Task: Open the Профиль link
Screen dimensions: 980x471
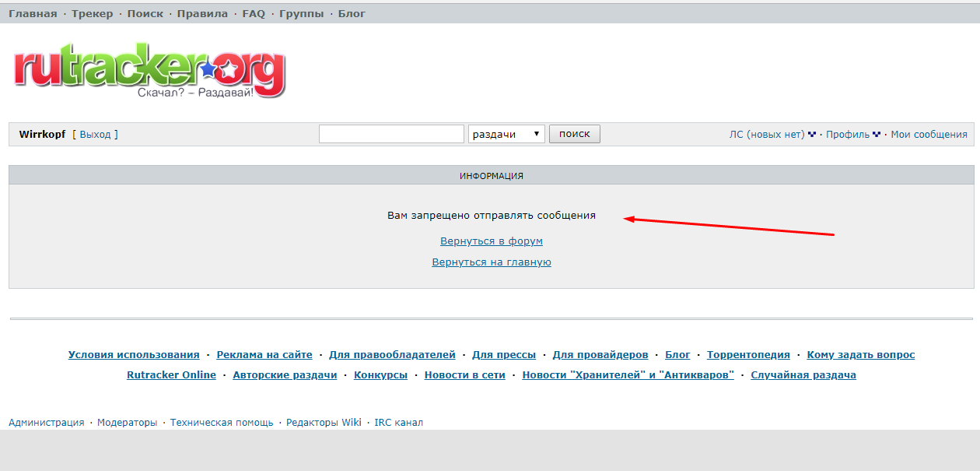Action: (848, 135)
